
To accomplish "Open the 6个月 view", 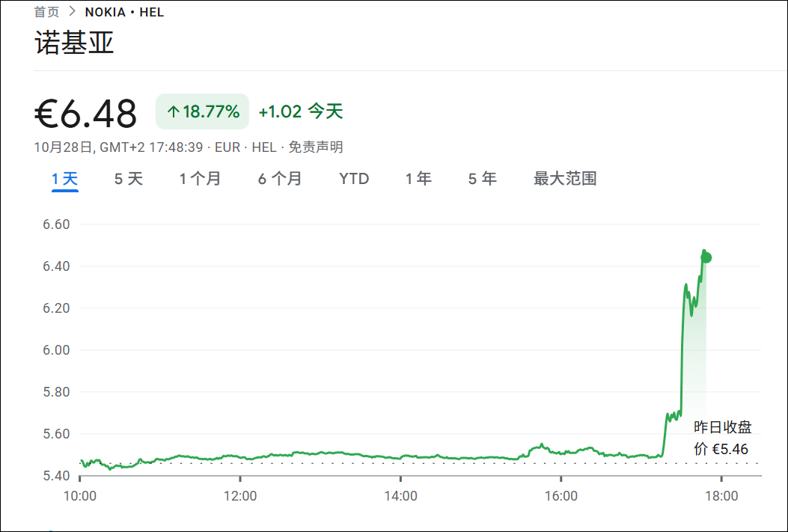I will [x=280, y=179].
